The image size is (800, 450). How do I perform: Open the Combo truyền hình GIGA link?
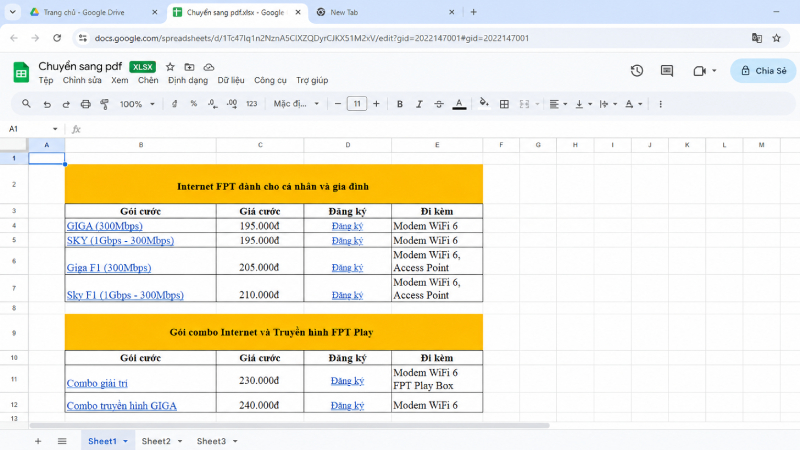[121, 406]
